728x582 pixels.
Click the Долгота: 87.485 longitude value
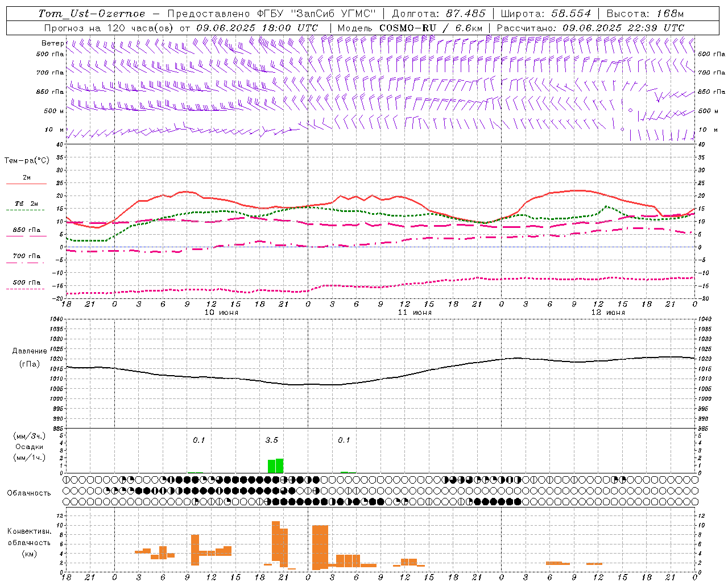pos(439,14)
